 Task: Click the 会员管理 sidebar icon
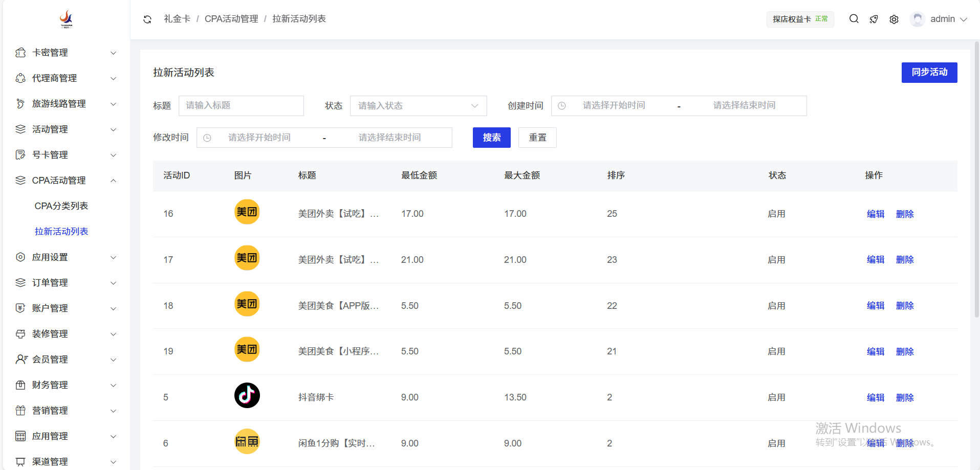(x=21, y=360)
